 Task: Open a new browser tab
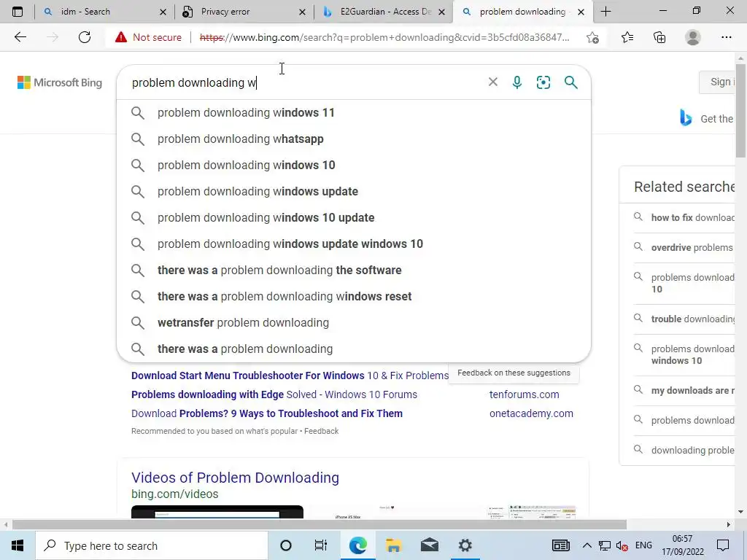(x=605, y=12)
